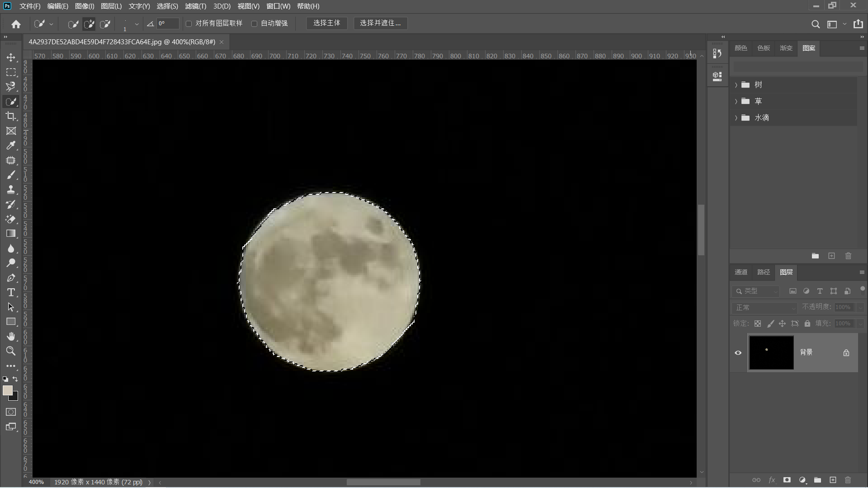The height and width of the screenshot is (488, 868).
Task: Click the 选择并遮住 button
Action: point(380,23)
